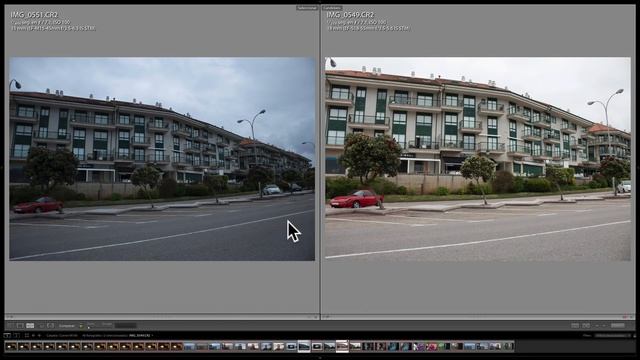This screenshot has height=360, width=640.
Task: Select the candidate thumbnail with red car
Action: [342, 346]
